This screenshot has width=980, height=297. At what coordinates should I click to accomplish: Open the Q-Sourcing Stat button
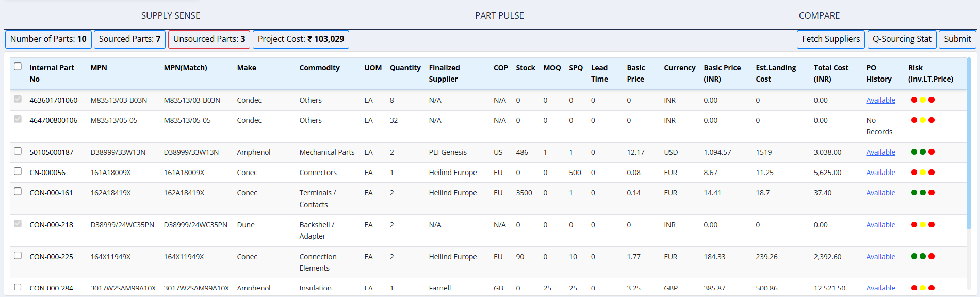tap(902, 39)
